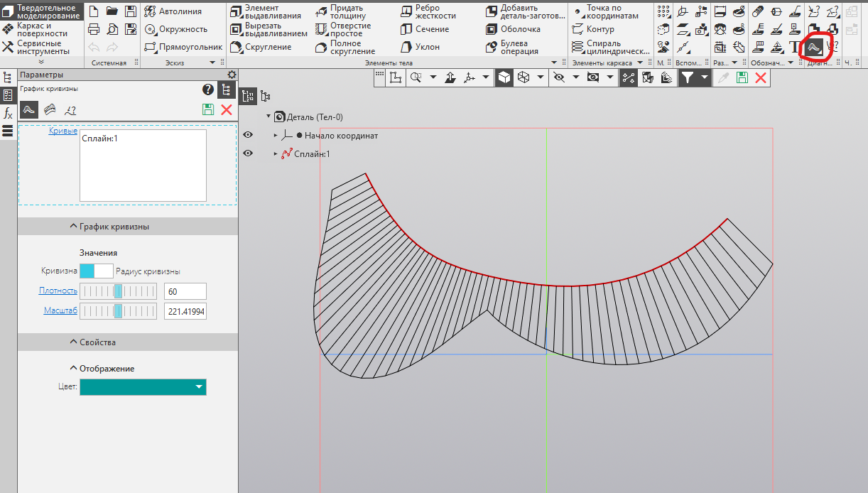
Task: Collapse the Деталь (Тел-0) tree node
Action: click(x=268, y=117)
